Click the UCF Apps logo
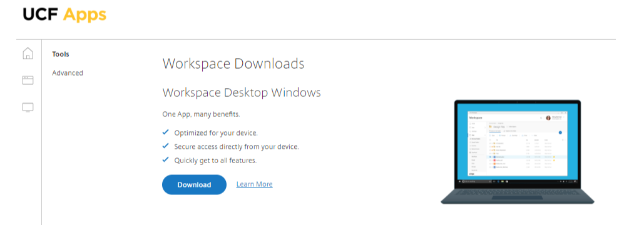The height and width of the screenshot is (225, 644). 64,15
